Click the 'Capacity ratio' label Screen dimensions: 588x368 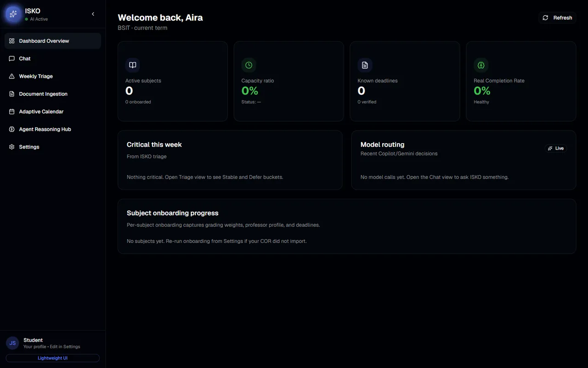click(x=258, y=80)
